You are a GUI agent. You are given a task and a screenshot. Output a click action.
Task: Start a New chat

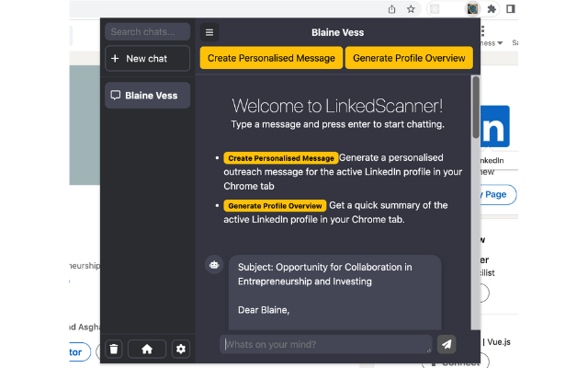pyautogui.click(x=147, y=59)
